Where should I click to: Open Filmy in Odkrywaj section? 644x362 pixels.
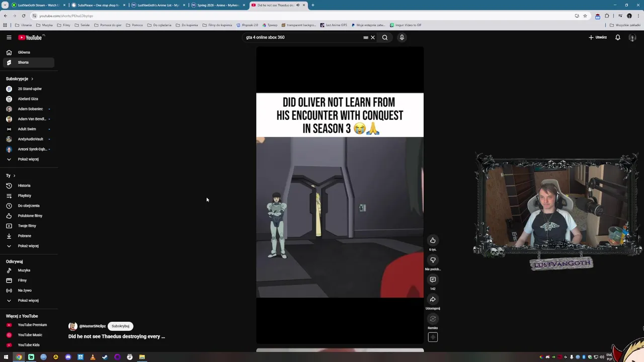[28, 281]
